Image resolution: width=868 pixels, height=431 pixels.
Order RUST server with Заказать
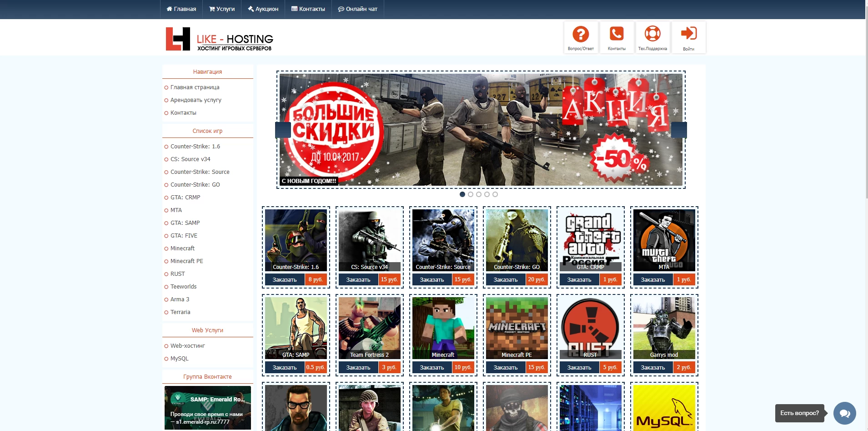point(579,367)
